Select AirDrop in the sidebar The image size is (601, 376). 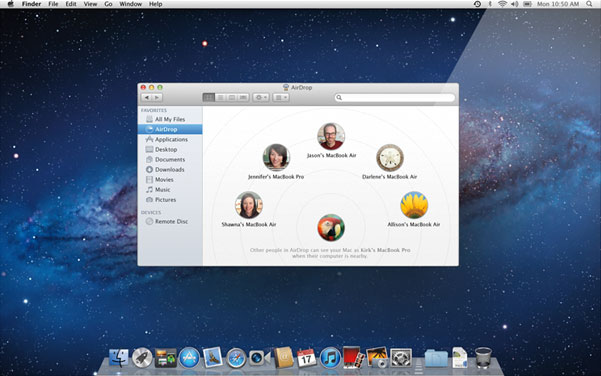(x=170, y=129)
